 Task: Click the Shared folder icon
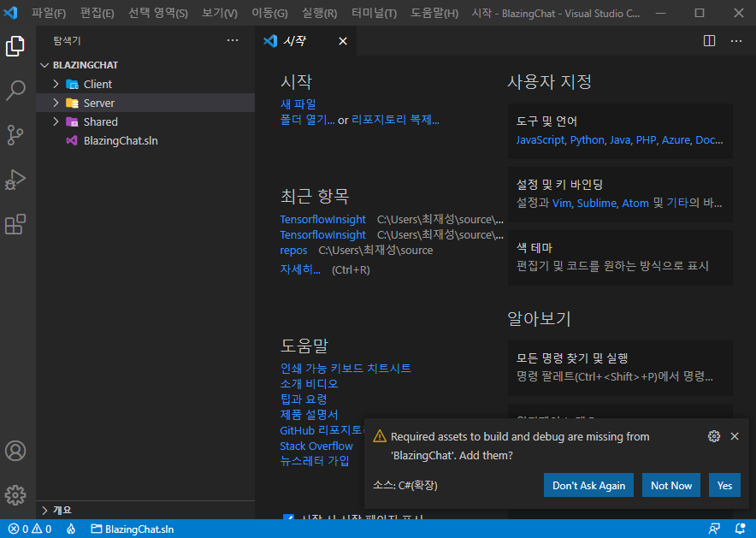[73, 122]
